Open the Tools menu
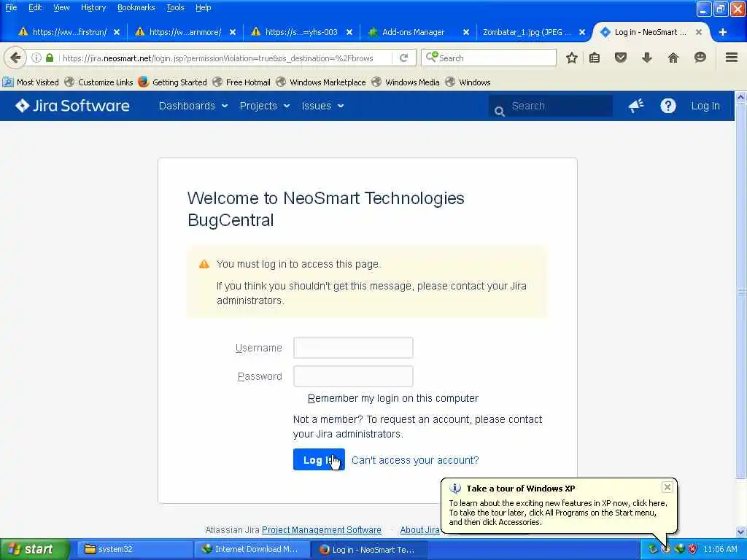The height and width of the screenshot is (560, 747). point(175,7)
